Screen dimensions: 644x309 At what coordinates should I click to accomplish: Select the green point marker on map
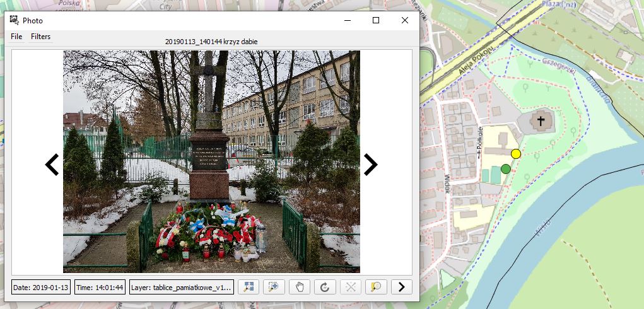506,169
